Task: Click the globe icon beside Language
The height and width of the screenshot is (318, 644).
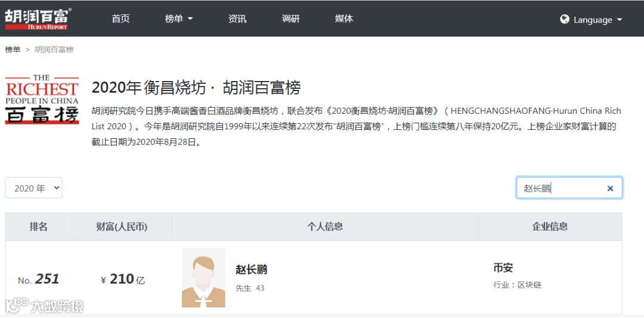Action: coord(565,19)
